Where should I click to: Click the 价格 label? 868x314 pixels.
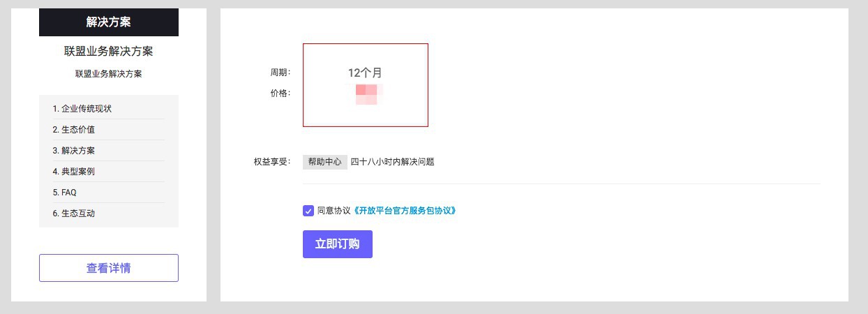[x=280, y=94]
